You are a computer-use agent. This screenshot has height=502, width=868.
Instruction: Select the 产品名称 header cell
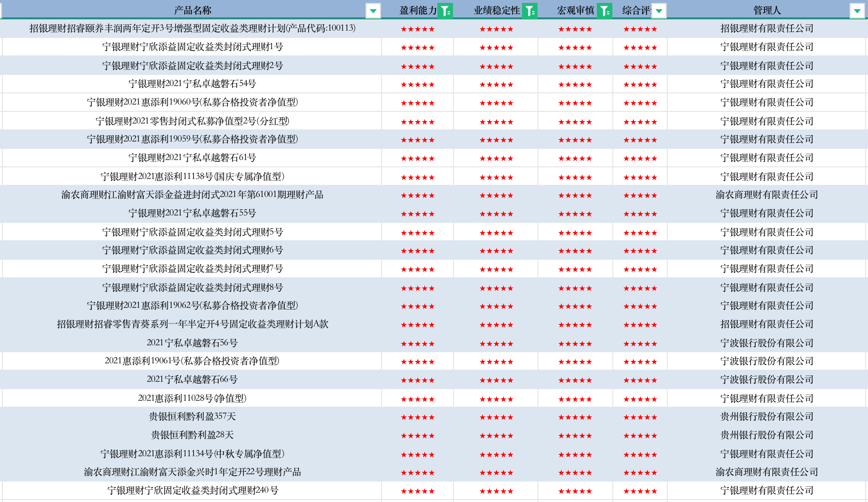pos(192,10)
